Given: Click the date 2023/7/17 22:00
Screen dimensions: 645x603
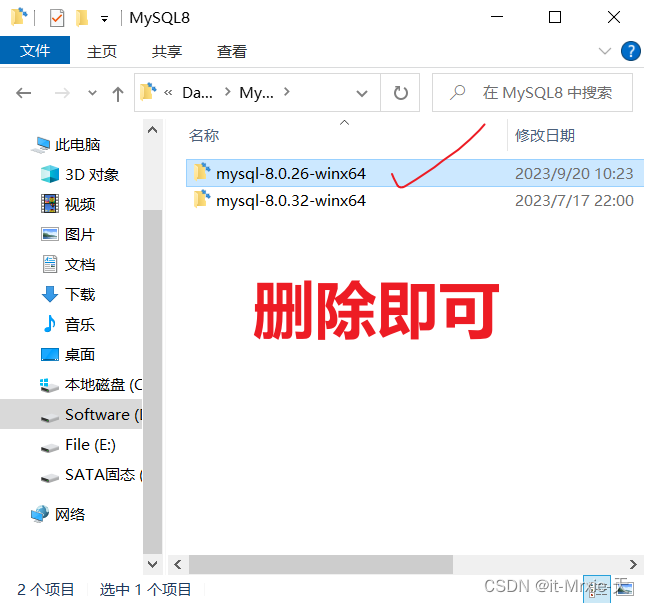Looking at the screenshot, I should pyautogui.click(x=574, y=201).
